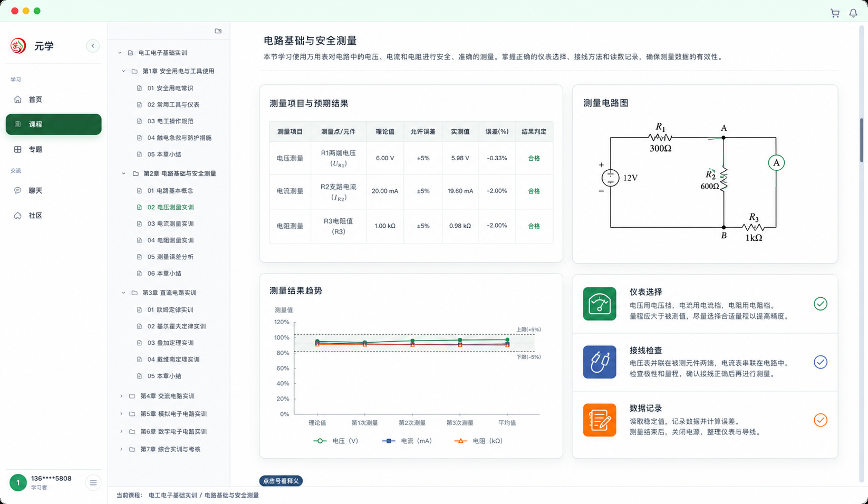Open the notification bell
The height and width of the screenshot is (504, 868).
853,13
